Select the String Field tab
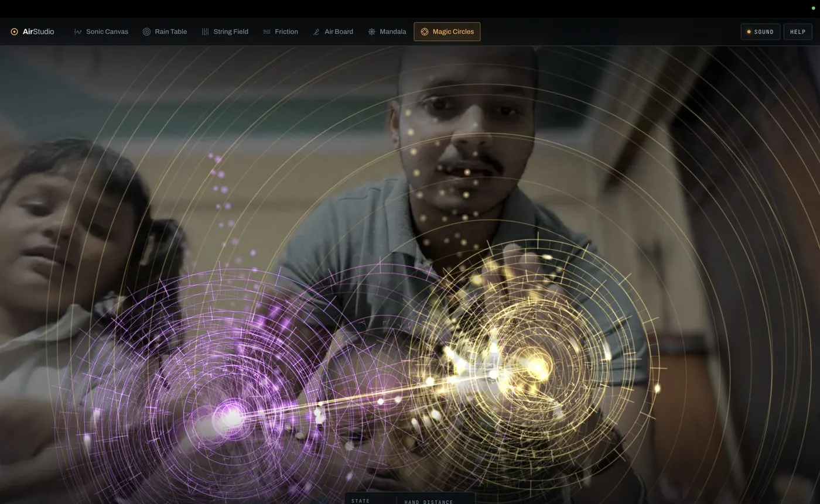Viewport: 820px width, 504px height. [x=225, y=32]
